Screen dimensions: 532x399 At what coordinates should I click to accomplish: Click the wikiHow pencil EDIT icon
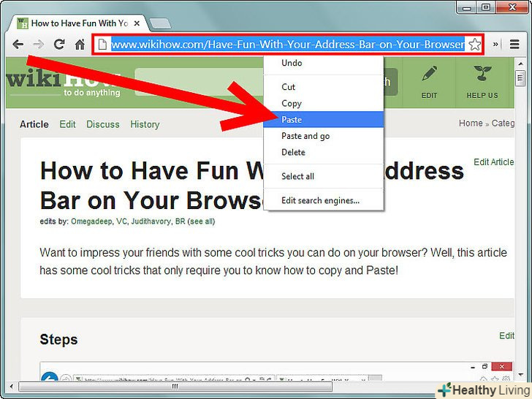coord(429,83)
